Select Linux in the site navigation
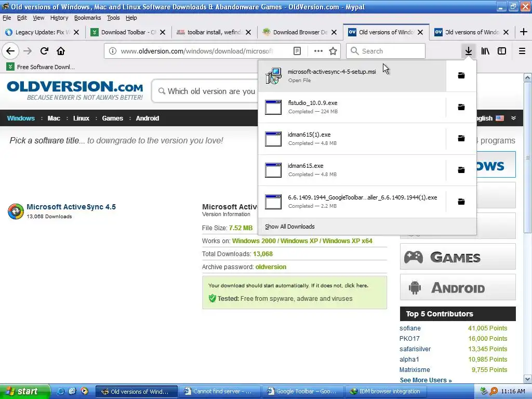 click(x=82, y=118)
